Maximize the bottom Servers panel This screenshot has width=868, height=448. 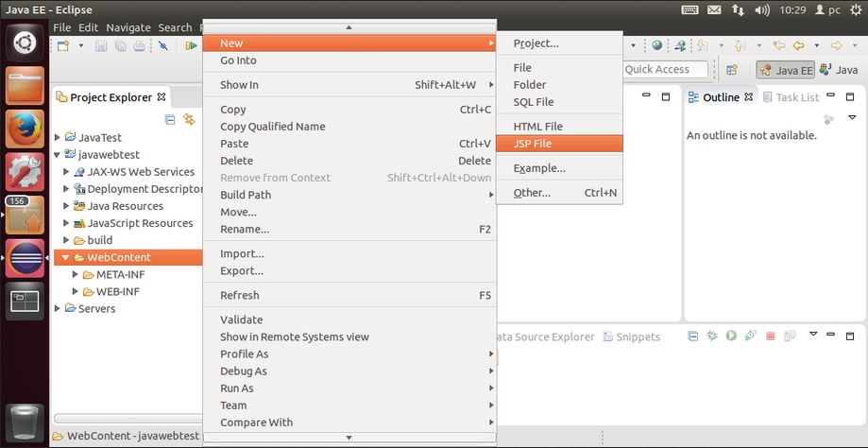click(x=850, y=335)
